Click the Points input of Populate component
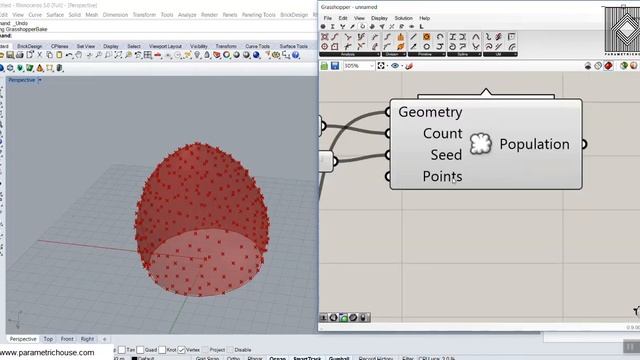This screenshot has height=360, width=640. (442, 176)
